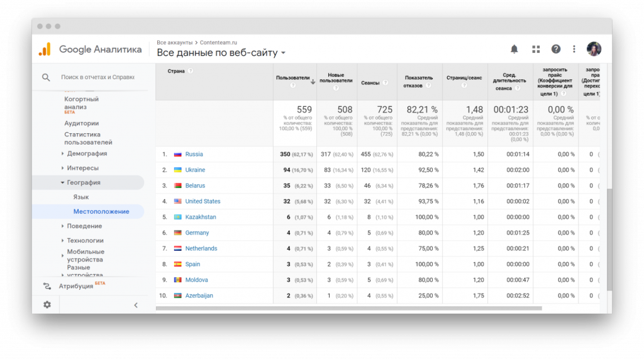
Task: Select the Язык menu item
Action: point(81,197)
